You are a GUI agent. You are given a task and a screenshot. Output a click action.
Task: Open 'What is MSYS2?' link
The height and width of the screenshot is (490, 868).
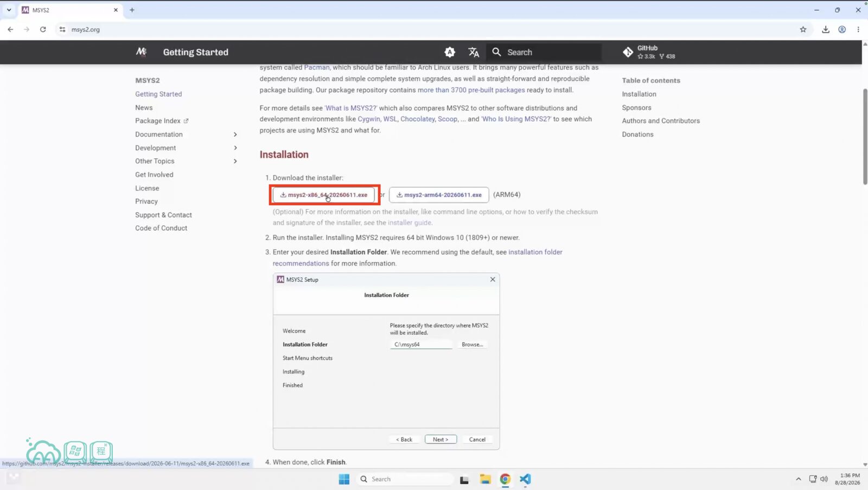point(350,108)
